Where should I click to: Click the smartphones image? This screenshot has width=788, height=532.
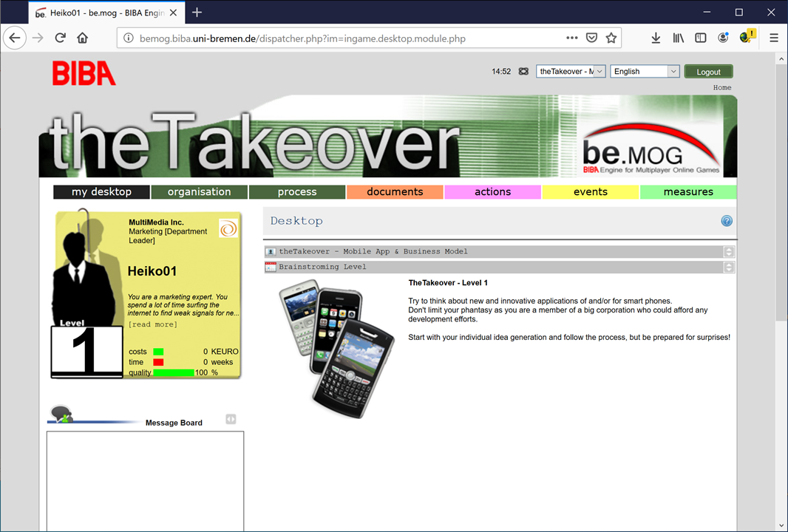[x=336, y=349]
